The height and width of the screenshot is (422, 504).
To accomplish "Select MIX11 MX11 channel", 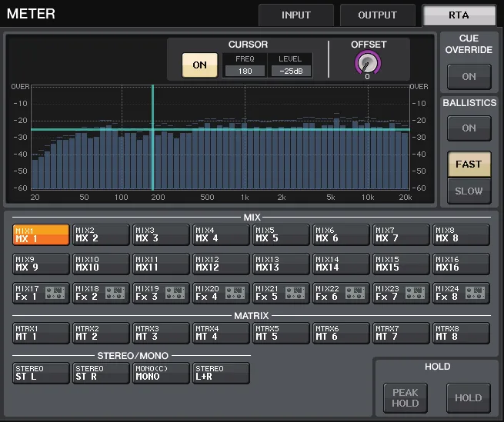I will click(161, 264).
